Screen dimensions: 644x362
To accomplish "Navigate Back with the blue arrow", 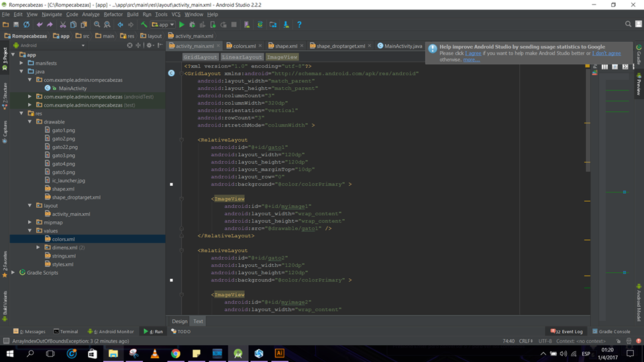I will coord(120,25).
